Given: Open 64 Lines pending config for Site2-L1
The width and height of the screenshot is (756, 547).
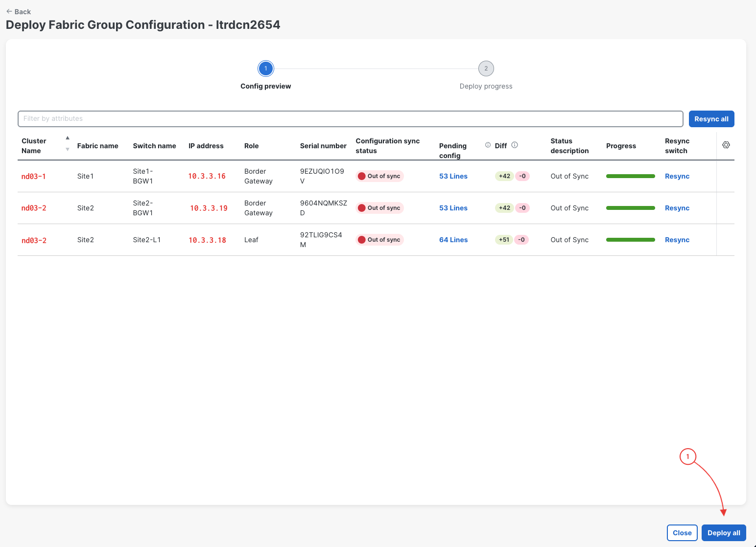Looking at the screenshot, I should click(453, 240).
